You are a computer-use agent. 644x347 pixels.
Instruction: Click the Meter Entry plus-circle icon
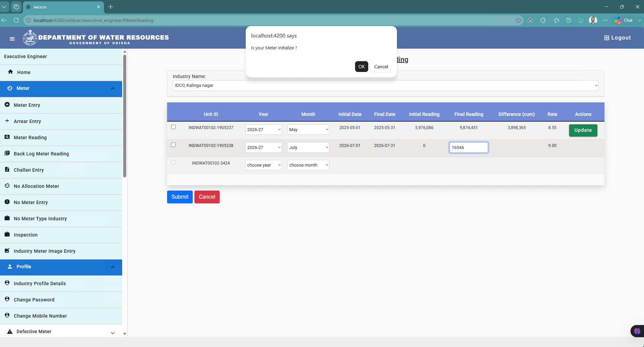click(x=7, y=105)
